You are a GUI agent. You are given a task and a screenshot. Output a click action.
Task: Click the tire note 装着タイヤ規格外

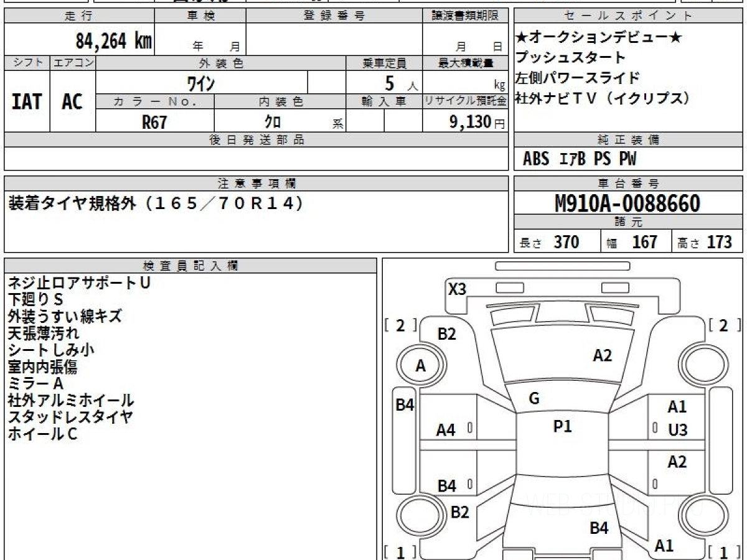coord(72,203)
